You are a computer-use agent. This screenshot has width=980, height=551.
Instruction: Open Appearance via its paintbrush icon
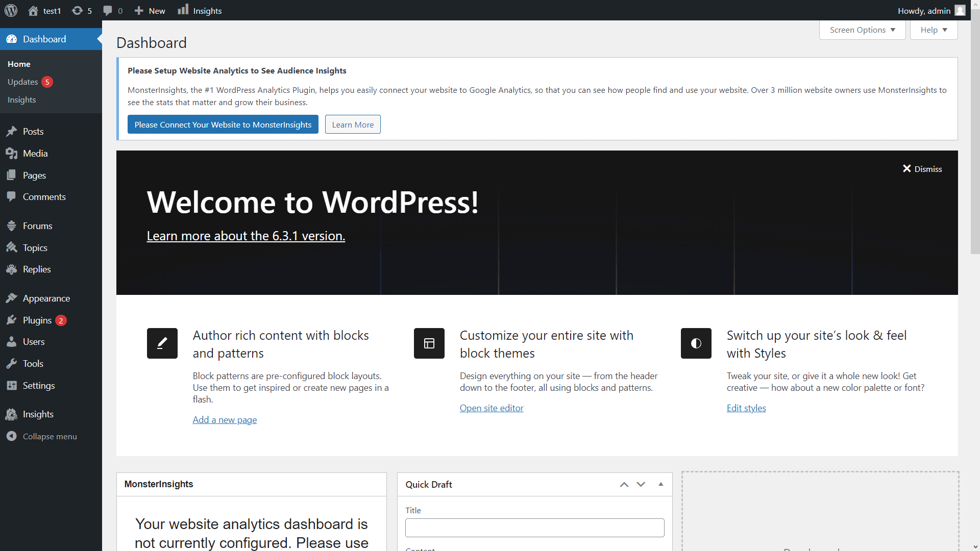tap(12, 298)
